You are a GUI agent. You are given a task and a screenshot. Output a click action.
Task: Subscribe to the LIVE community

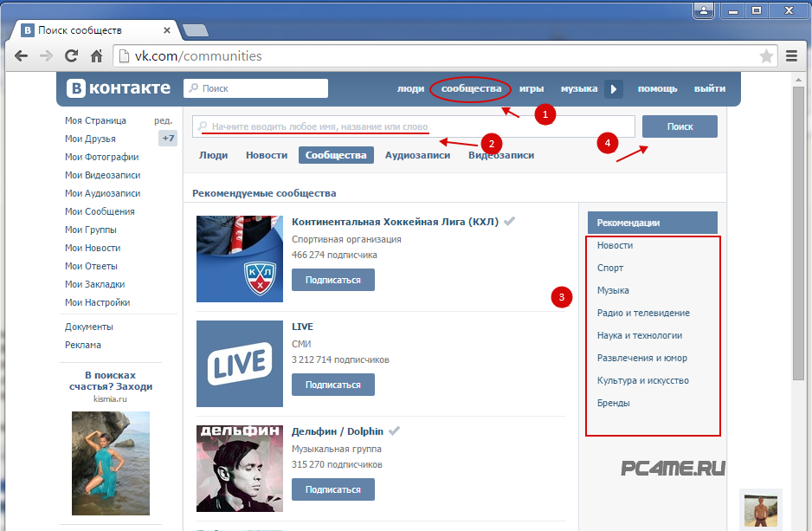pyautogui.click(x=333, y=385)
